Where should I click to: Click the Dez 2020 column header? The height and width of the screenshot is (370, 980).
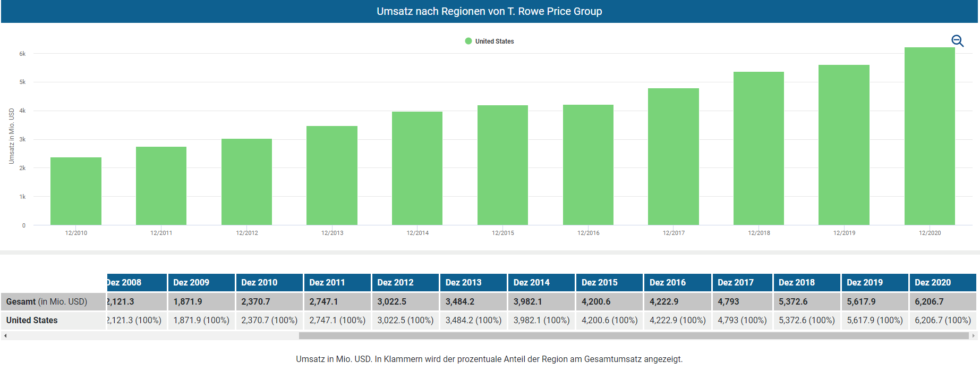coord(942,283)
